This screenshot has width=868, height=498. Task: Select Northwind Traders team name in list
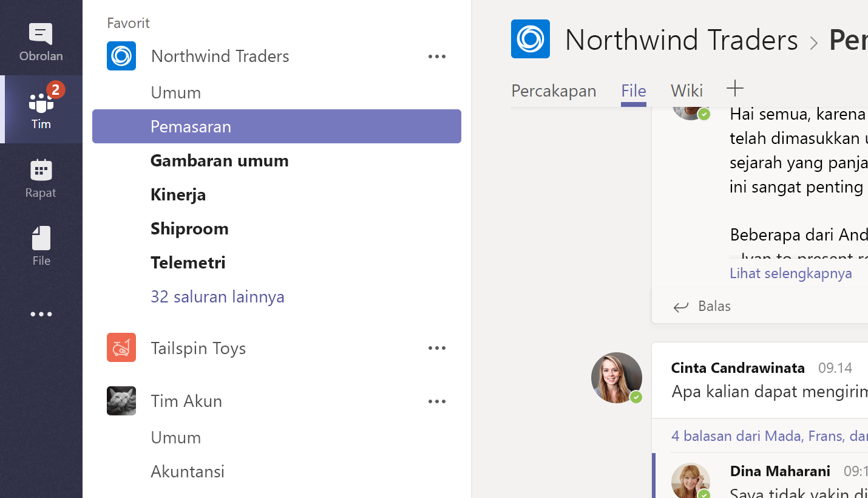220,56
